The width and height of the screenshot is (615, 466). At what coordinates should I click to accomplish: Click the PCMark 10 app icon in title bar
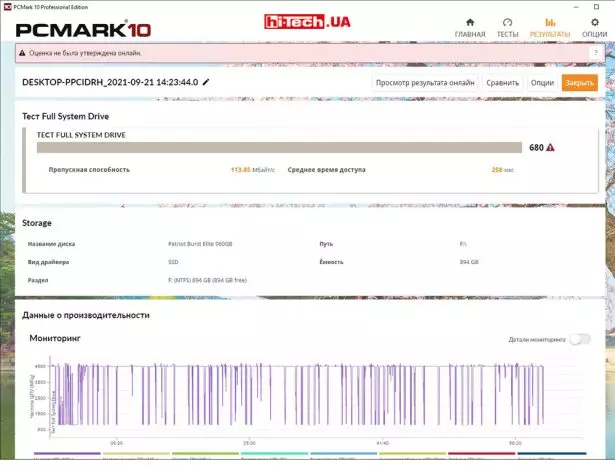(x=7, y=7)
